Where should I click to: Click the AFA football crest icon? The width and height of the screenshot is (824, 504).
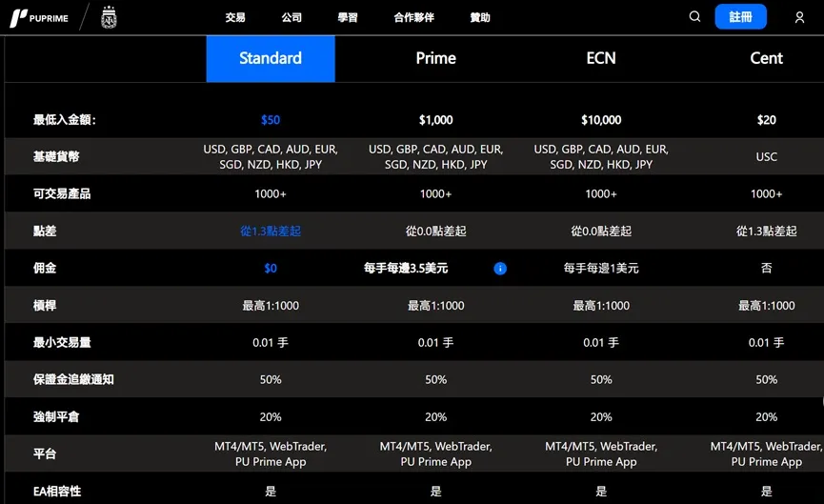(x=109, y=17)
